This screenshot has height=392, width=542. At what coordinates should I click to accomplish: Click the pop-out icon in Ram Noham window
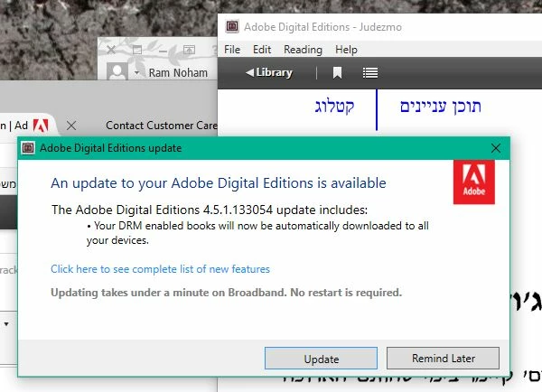[189, 50]
